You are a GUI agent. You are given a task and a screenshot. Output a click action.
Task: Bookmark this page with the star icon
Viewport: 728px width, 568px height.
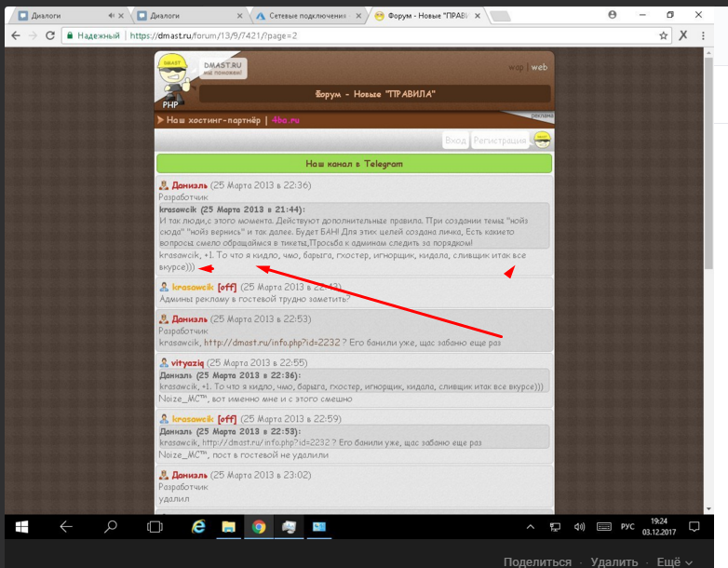click(x=664, y=35)
